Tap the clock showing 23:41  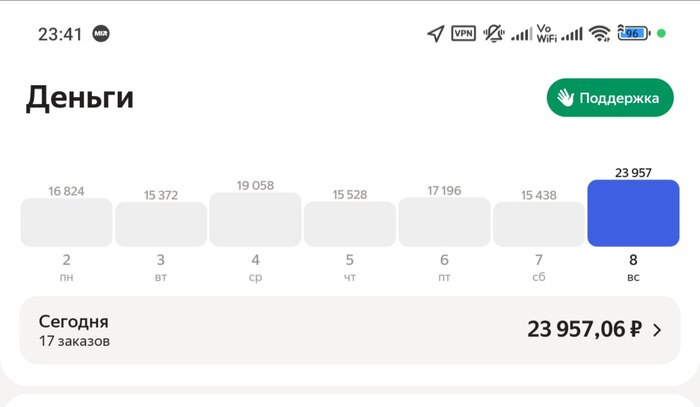click(60, 34)
